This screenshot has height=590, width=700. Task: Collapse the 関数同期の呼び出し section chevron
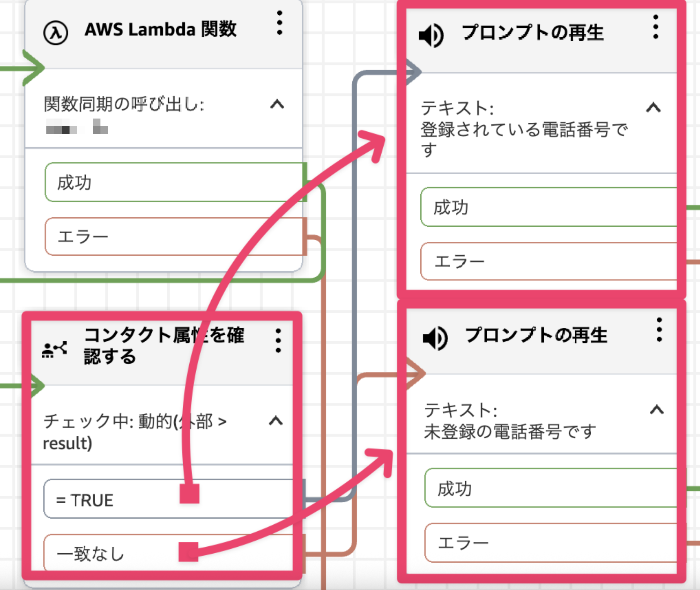click(x=277, y=104)
